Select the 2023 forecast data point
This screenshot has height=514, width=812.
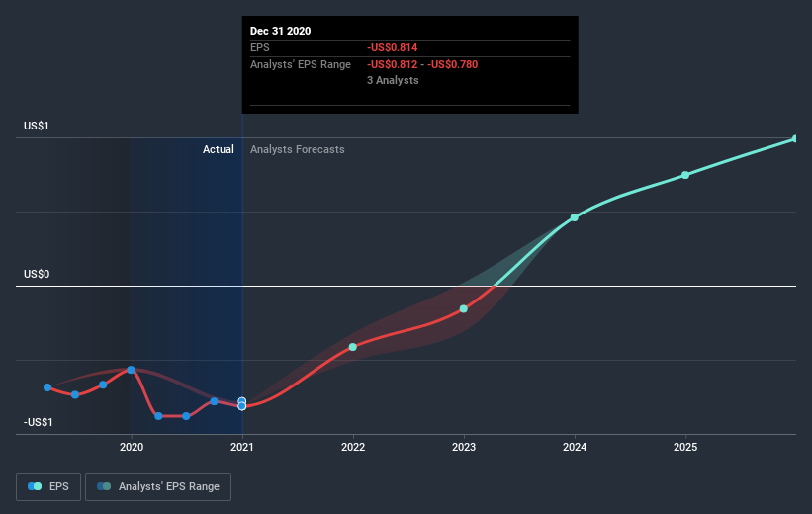[464, 309]
